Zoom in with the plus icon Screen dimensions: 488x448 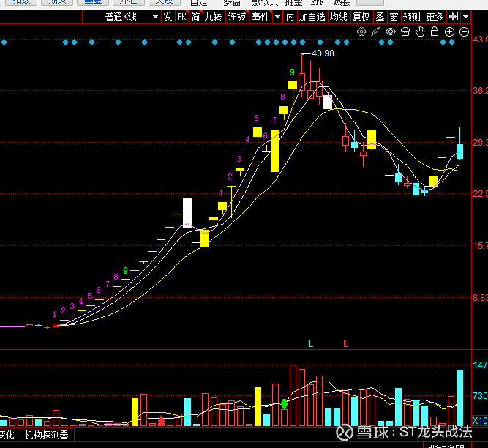(x=450, y=31)
